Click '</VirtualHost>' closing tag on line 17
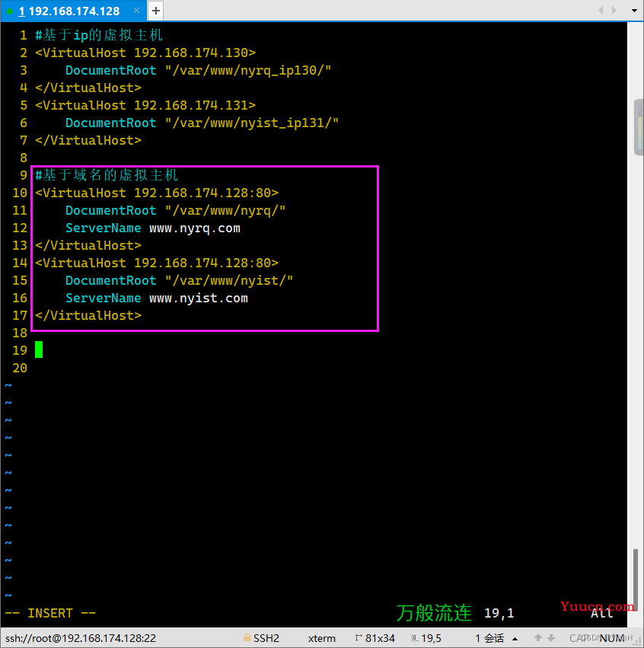 point(88,316)
